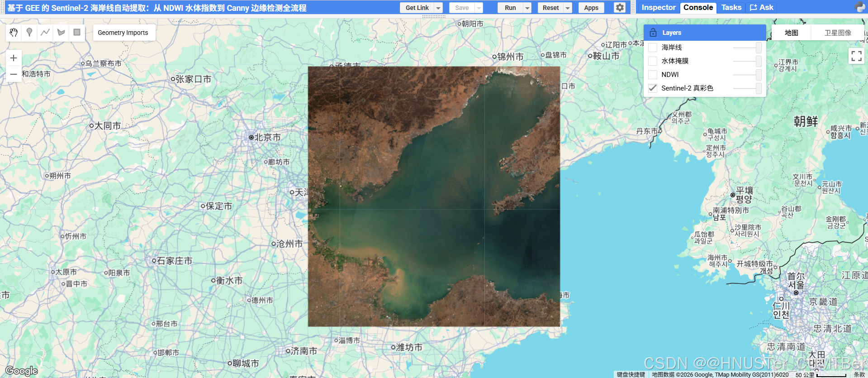The image size is (868, 378).
Task: Select the draw line tool
Action: [45, 32]
